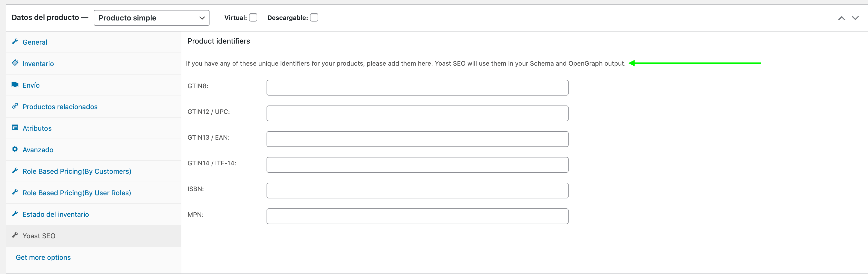Click the tag icon beside Inventario

(15, 63)
